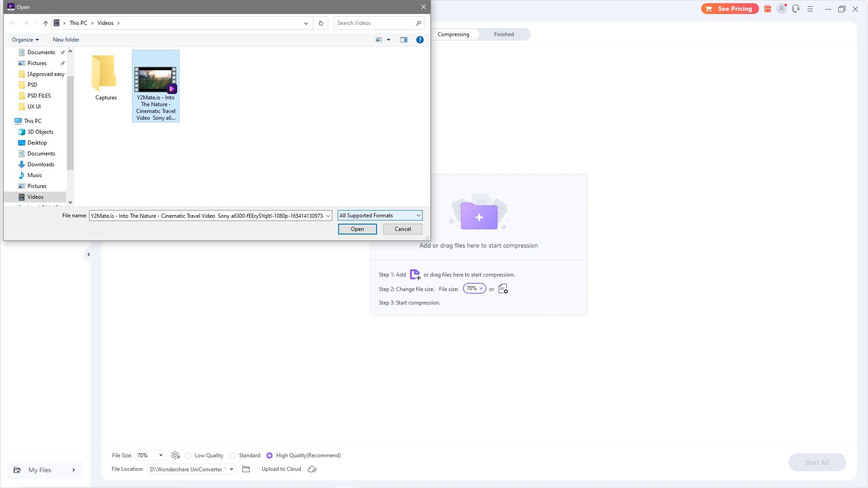Select Downloads in the navigation tree
This screenshot has width=868, height=488.
(41, 164)
